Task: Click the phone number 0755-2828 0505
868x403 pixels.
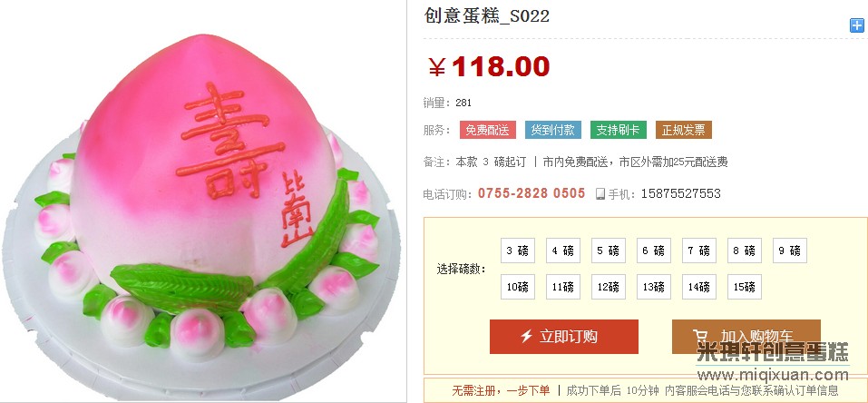Action: click(532, 193)
